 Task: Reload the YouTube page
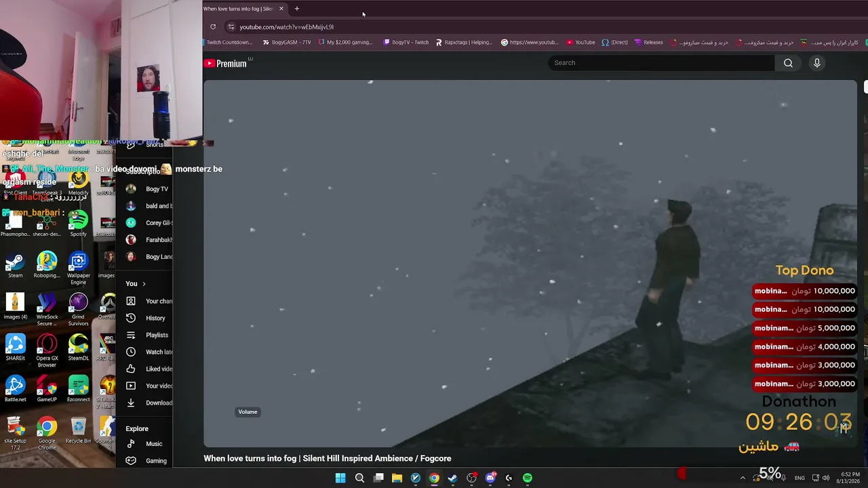(x=213, y=27)
